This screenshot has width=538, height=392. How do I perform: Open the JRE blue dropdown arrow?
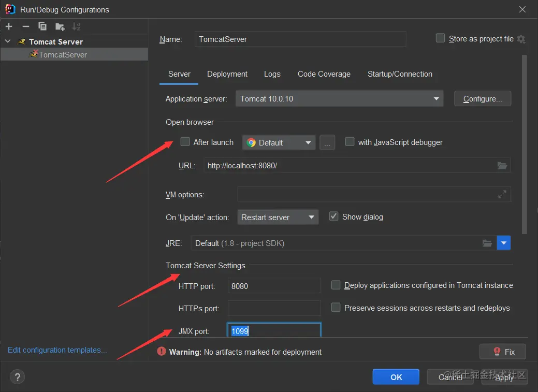pos(504,243)
